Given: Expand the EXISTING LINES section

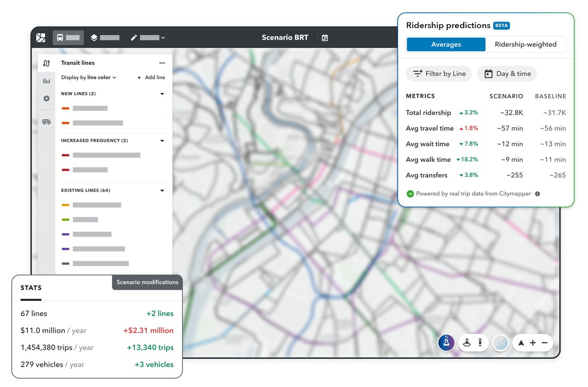Looking at the screenshot, I should tap(162, 190).
